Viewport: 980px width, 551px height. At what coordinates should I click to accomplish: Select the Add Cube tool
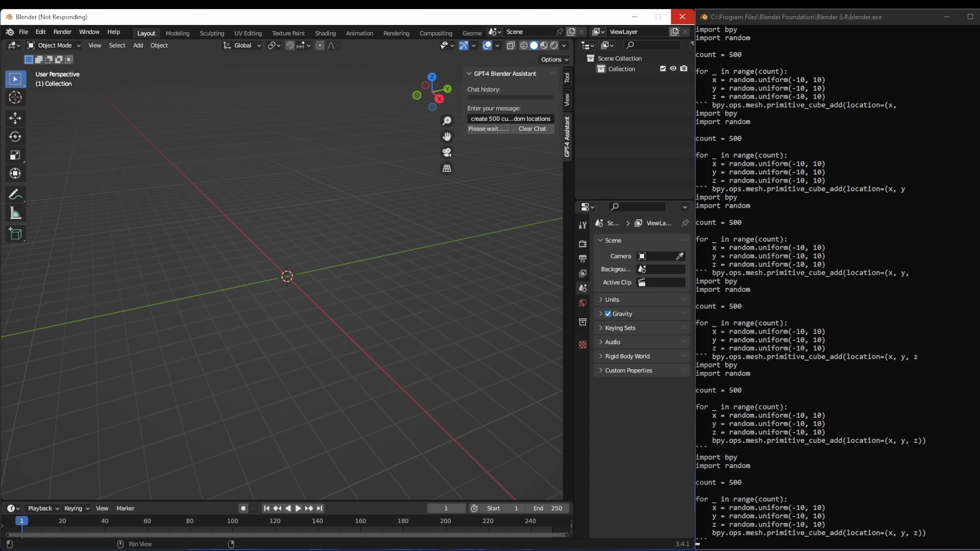pos(15,234)
